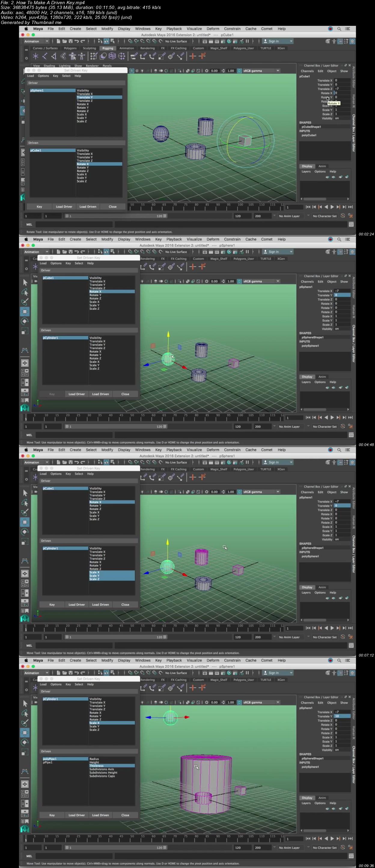The image size is (375, 868).
Task: In the 00:09:36 frame, toggle the No Live Surface magnet
Action: tap(160, 673)
